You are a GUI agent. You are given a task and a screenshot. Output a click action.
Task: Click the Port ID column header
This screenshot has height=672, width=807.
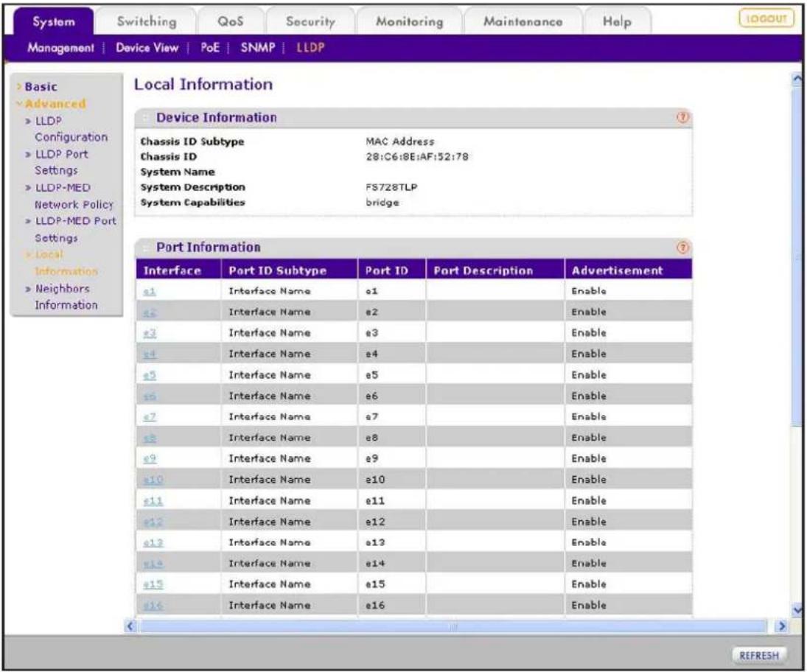391,270
